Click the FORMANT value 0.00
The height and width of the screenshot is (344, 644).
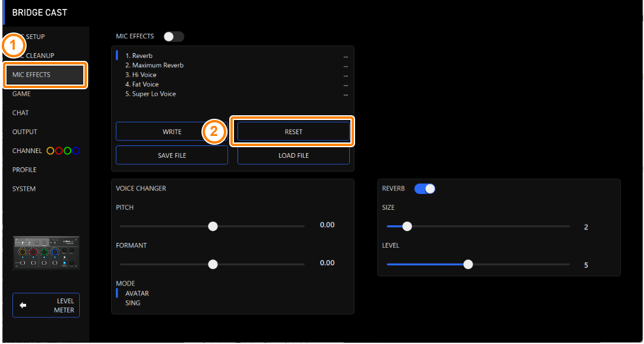pos(327,262)
